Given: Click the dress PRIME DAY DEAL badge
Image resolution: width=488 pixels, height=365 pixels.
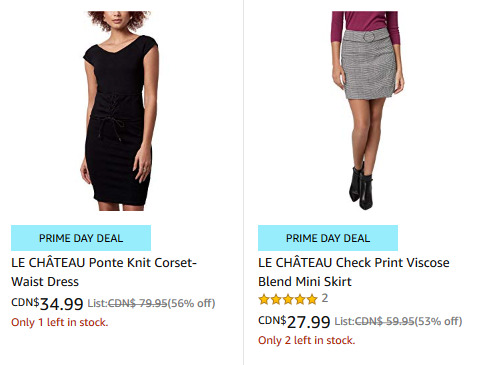Looking at the screenshot, I should tap(81, 238).
